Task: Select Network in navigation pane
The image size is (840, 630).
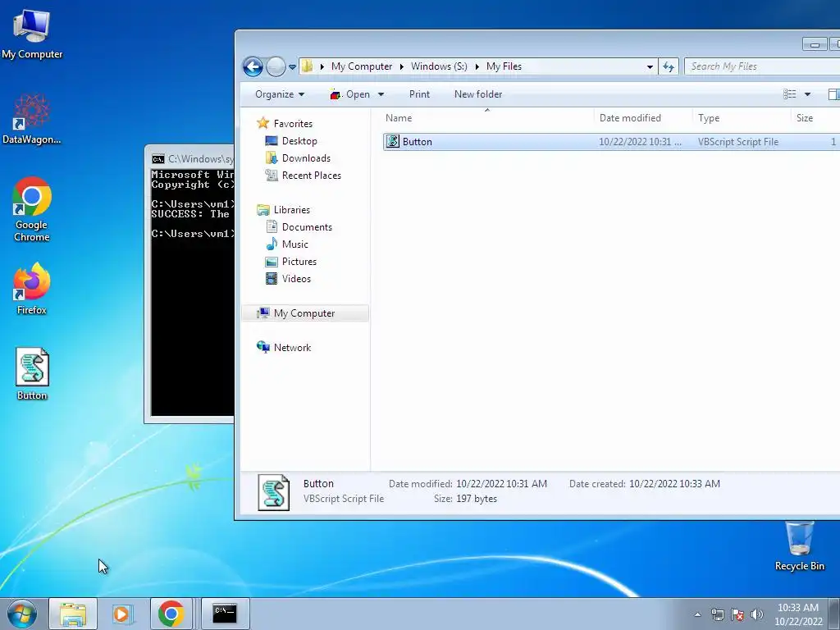Action: pyautogui.click(x=284, y=348)
